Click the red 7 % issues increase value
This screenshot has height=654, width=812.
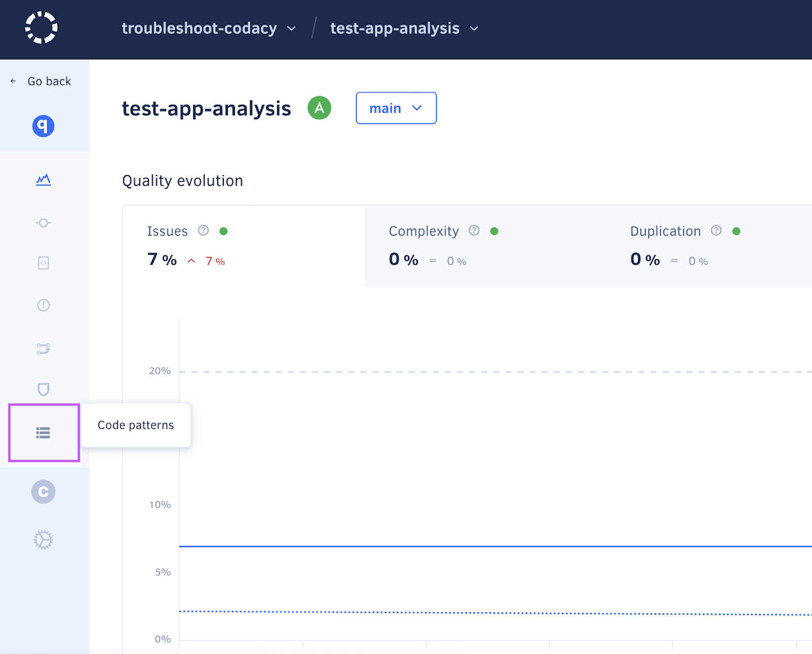(x=215, y=261)
